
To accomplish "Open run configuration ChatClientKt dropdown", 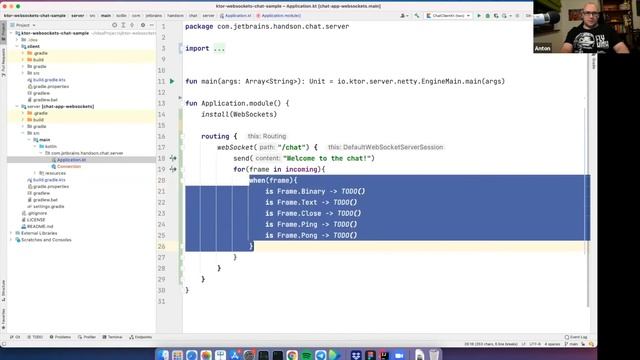I will [448, 16].
